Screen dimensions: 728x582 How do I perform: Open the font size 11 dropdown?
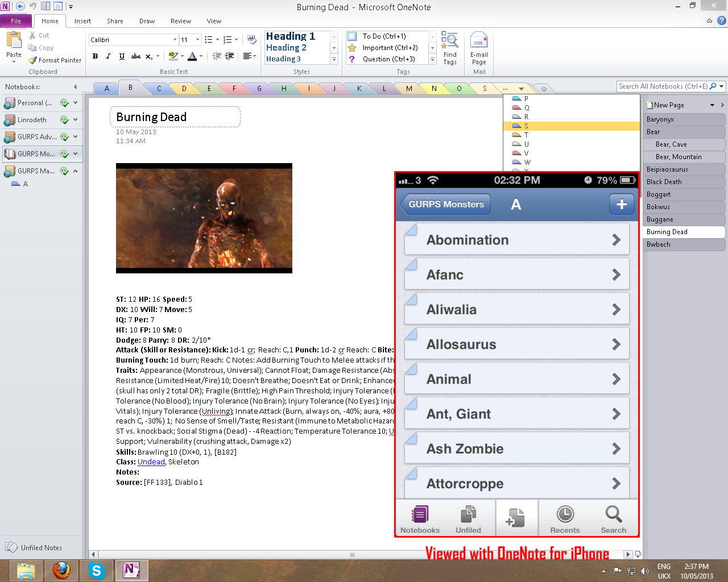coord(197,40)
